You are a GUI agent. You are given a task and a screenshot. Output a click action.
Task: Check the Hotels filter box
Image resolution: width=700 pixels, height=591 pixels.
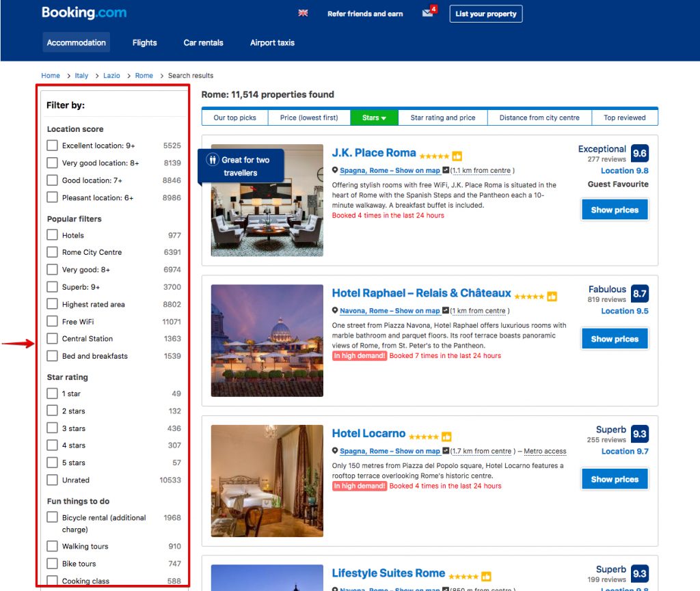pyautogui.click(x=52, y=235)
